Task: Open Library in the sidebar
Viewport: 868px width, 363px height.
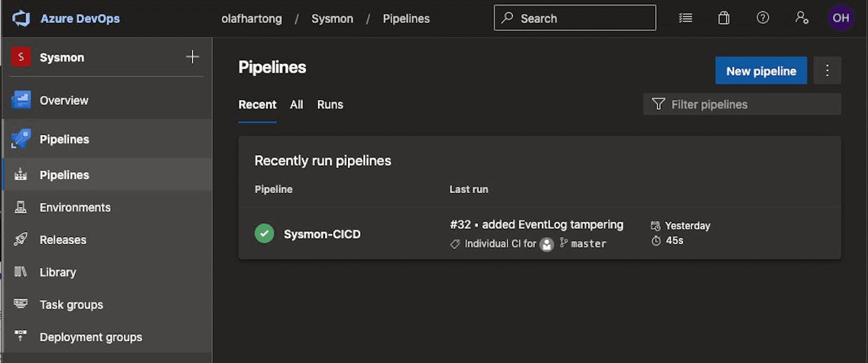Action: (106, 272)
